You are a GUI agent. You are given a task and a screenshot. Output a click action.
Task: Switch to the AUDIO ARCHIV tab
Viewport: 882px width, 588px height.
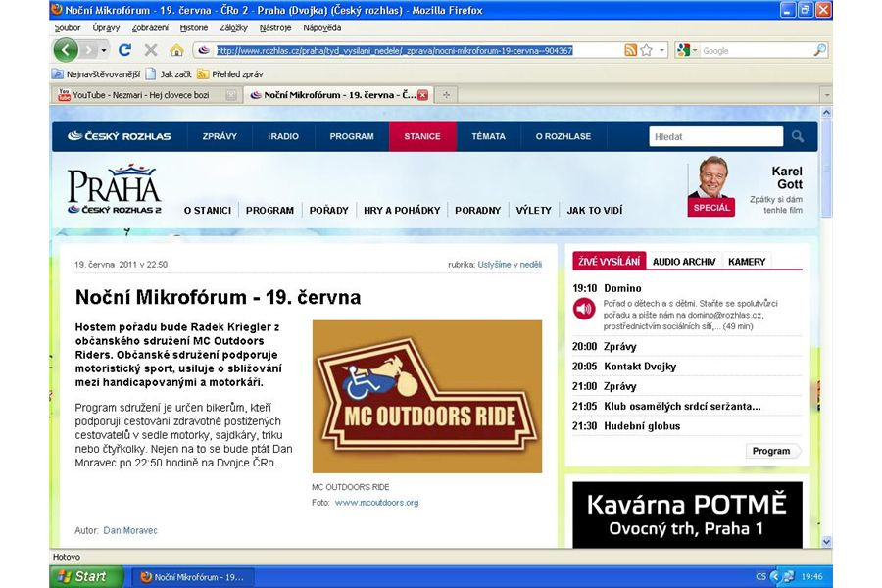684,262
